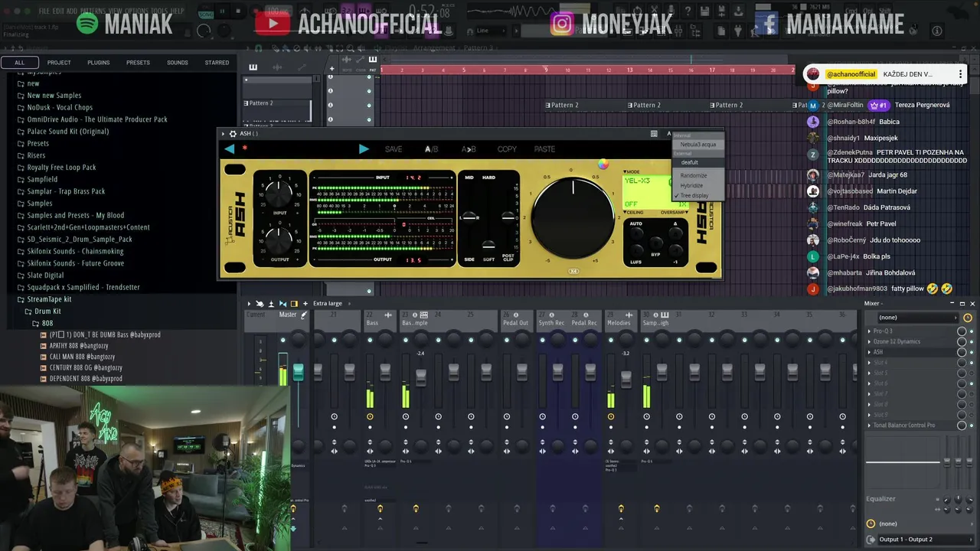Viewport: 980px width, 551px height.
Task: Click the A>B copy button in ASH
Action: pyautogui.click(x=469, y=149)
